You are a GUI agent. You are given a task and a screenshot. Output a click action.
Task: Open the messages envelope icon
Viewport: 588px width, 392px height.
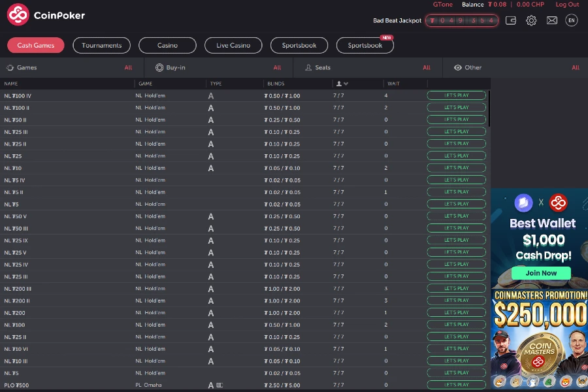click(551, 20)
